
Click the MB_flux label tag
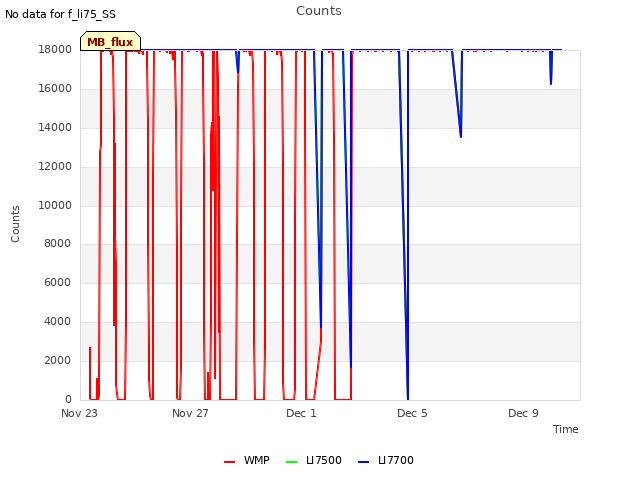point(110,41)
